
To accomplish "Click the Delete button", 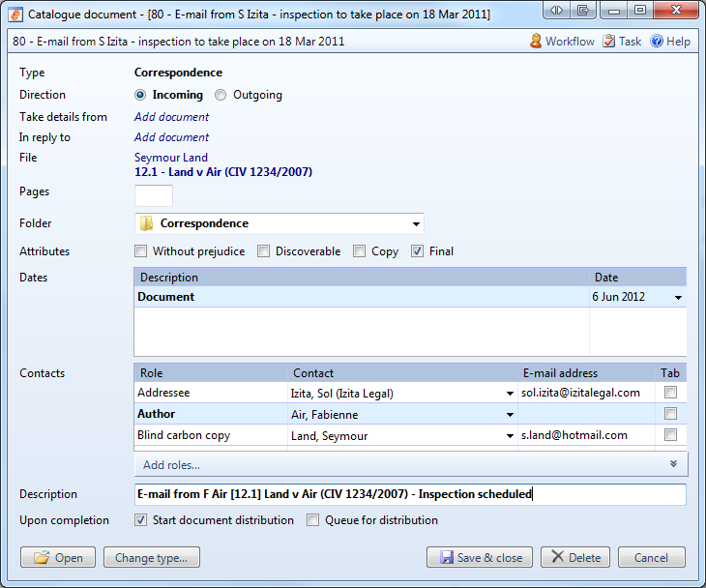I will pyautogui.click(x=575, y=558).
